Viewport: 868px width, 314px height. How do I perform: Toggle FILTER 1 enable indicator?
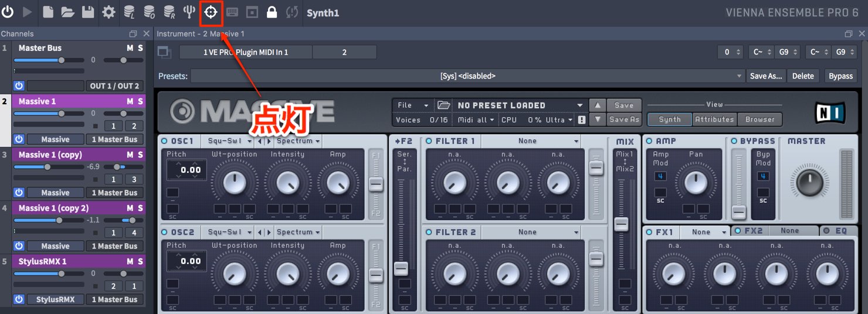pyautogui.click(x=429, y=141)
